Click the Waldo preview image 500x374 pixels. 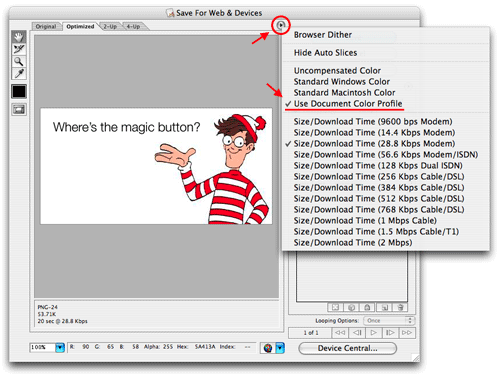click(156, 166)
